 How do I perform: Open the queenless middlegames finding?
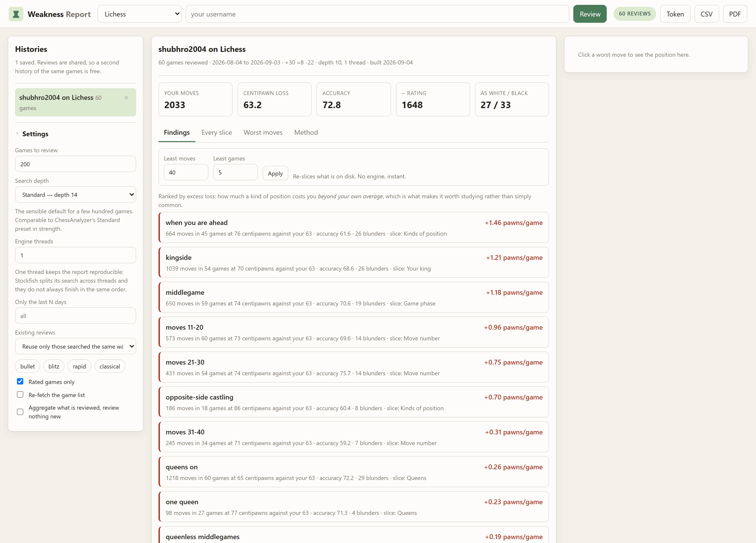tap(354, 535)
